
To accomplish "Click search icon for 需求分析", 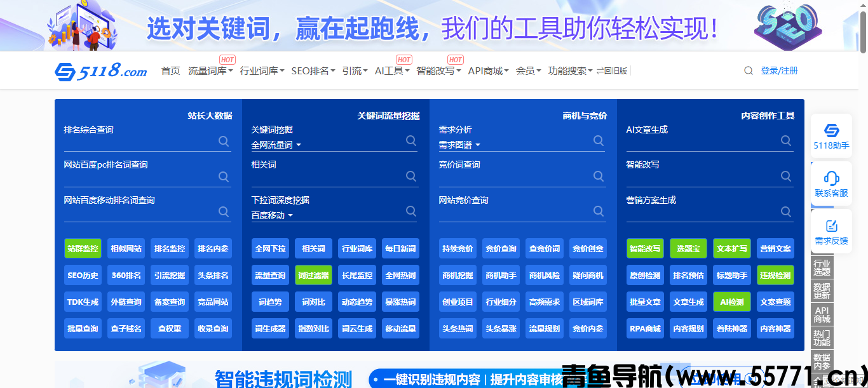I will tap(599, 141).
